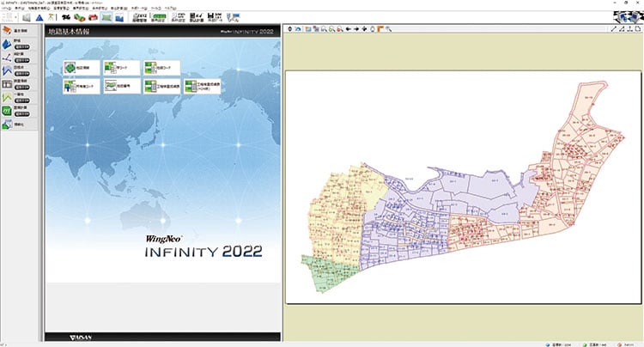The height and width of the screenshot is (347, 644).
Task: Click the four-way move arrow icon in map toolbar
Action: (364, 29)
